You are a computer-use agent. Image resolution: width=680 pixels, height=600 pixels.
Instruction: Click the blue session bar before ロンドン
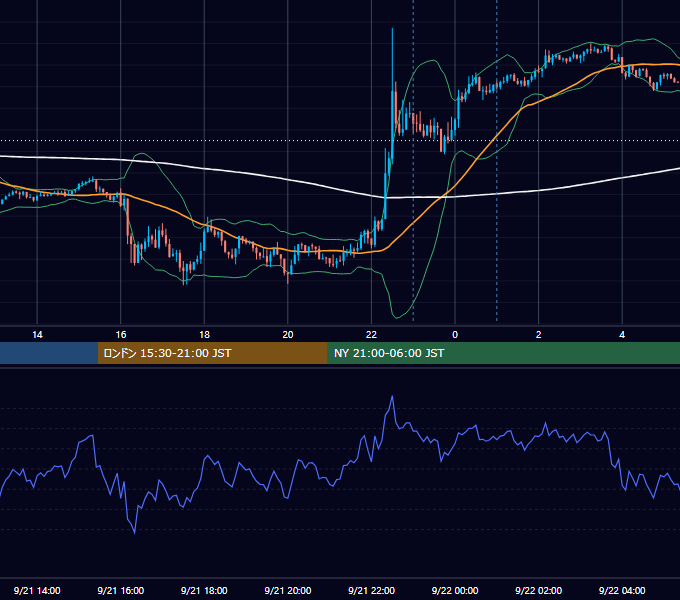point(49,353)
